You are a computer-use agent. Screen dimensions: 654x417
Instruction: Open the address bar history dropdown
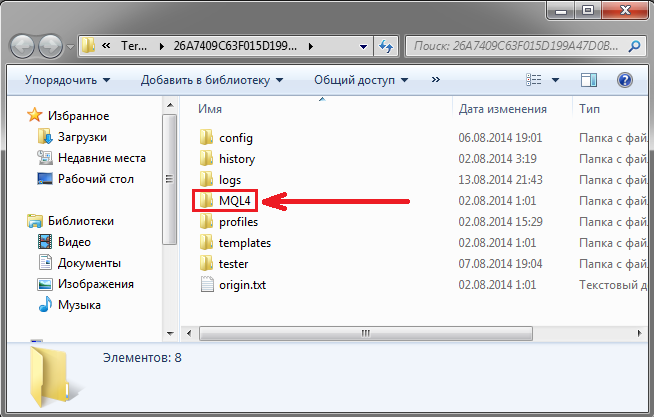[363, 47]
